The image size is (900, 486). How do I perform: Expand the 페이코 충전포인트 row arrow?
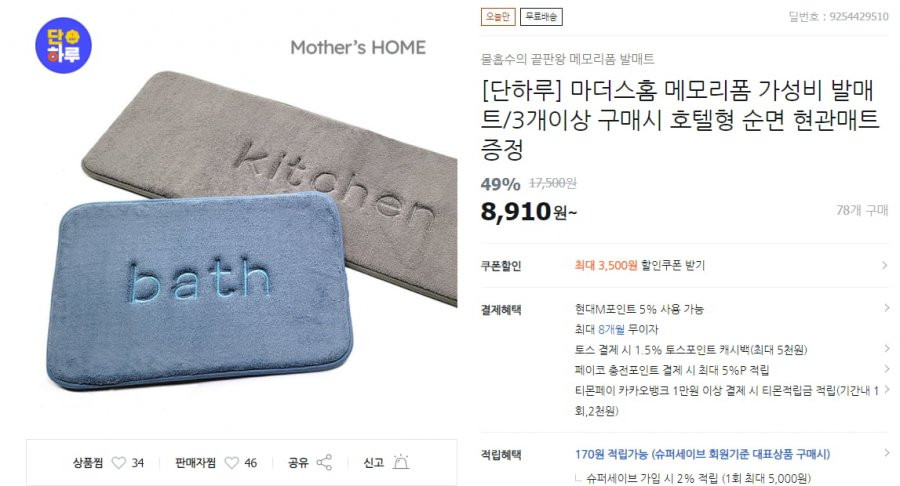coord(887,369)
